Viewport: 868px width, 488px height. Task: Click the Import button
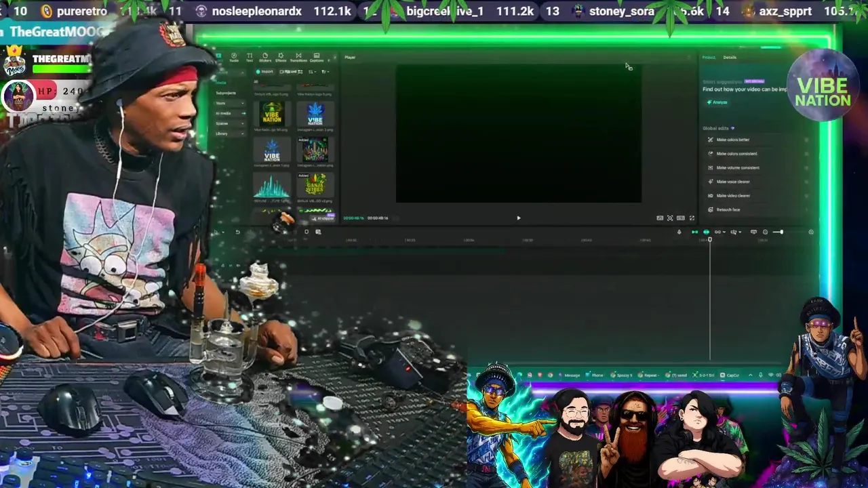[264, 71]
